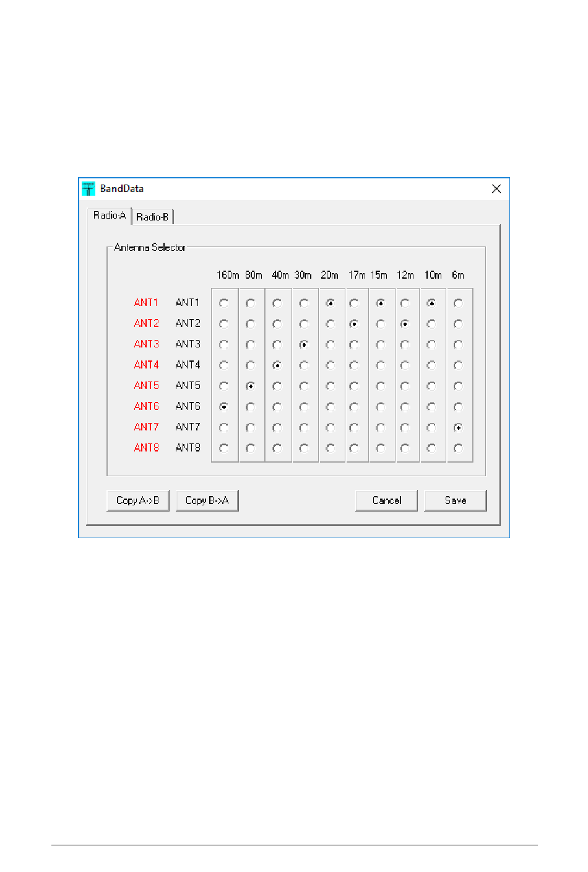Select ANT2 for the 160m band

click(224, 324)
